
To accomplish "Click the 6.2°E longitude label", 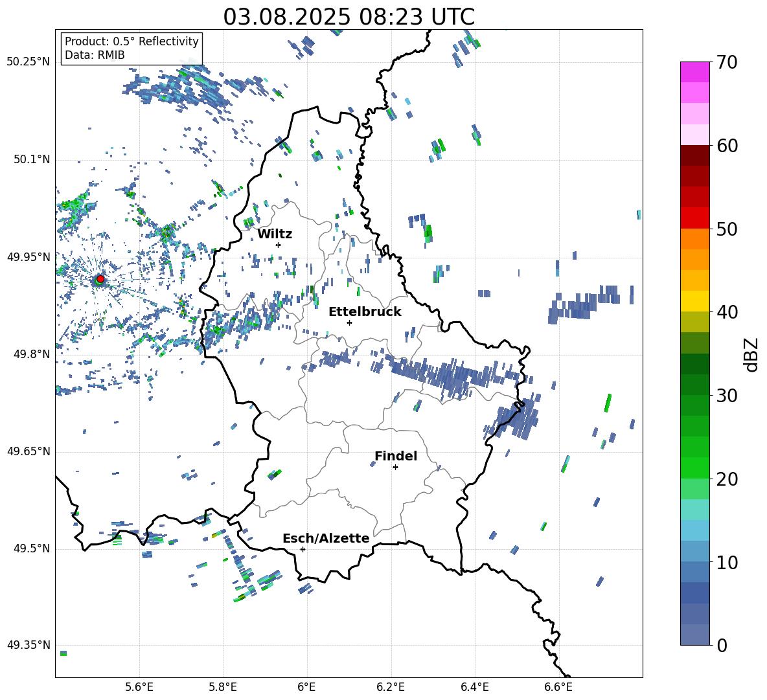I will click(391, 687).
